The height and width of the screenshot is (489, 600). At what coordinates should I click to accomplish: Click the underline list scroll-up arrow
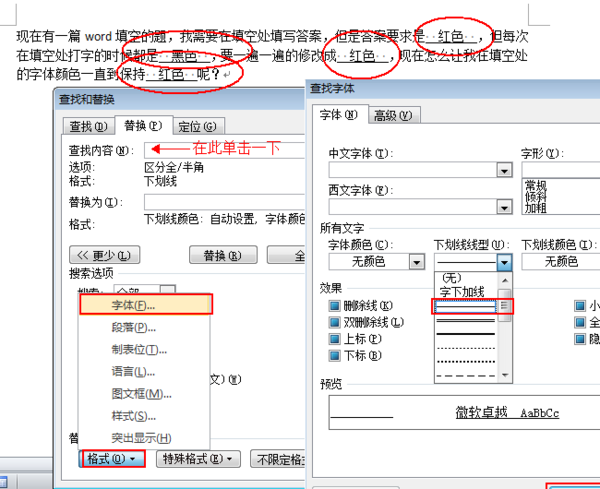point(505,280)
